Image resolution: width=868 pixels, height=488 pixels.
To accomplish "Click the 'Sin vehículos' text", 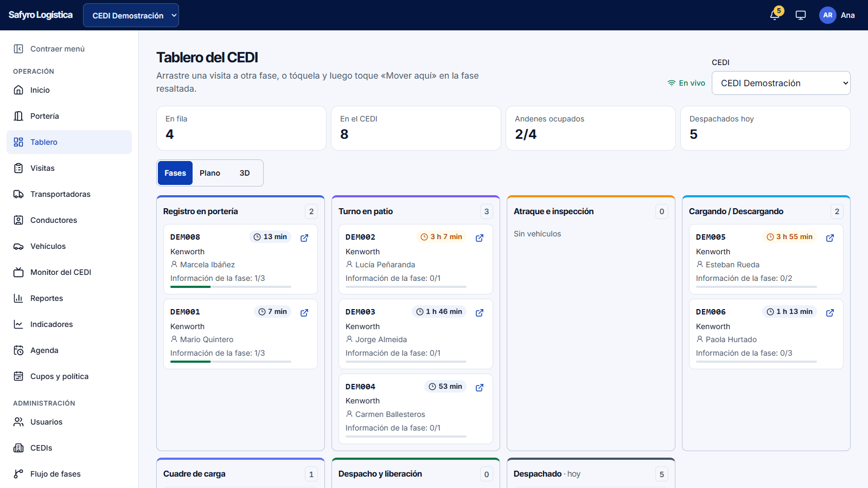I will point(538,234).
